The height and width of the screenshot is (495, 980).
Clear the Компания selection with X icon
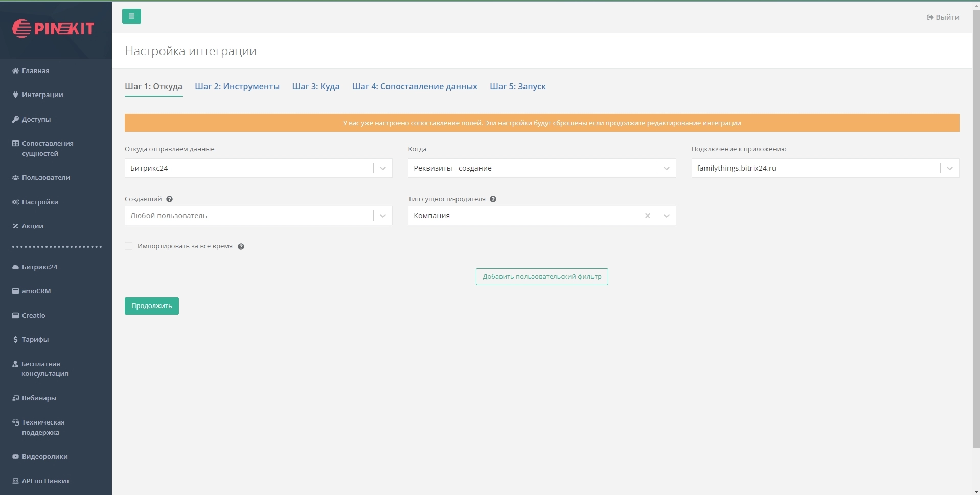[647, 216]
